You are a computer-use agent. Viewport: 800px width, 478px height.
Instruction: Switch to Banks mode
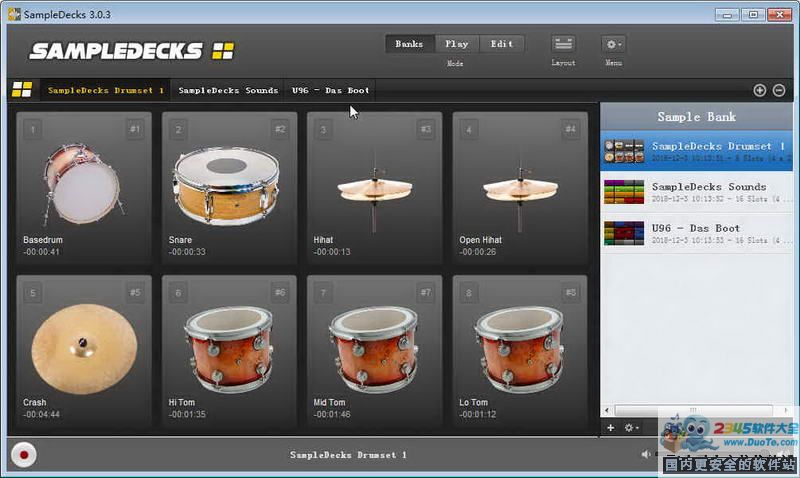coord(409,44)
